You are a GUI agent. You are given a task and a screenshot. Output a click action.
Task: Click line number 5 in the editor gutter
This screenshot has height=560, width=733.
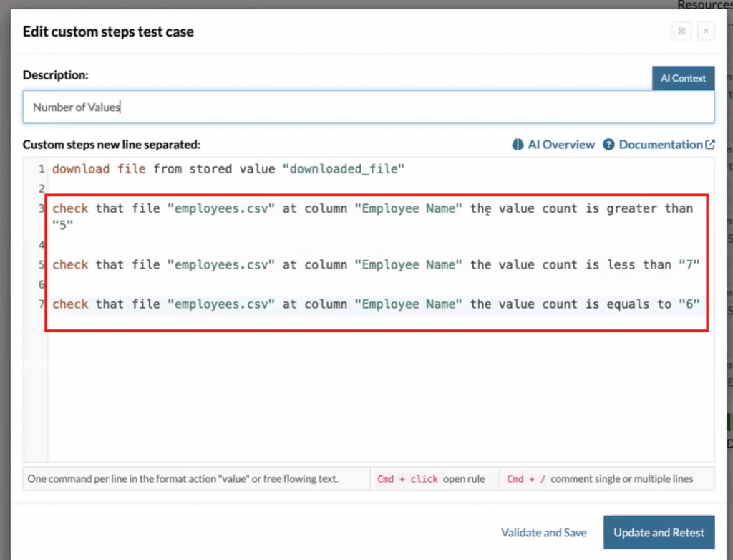(42, 265)
